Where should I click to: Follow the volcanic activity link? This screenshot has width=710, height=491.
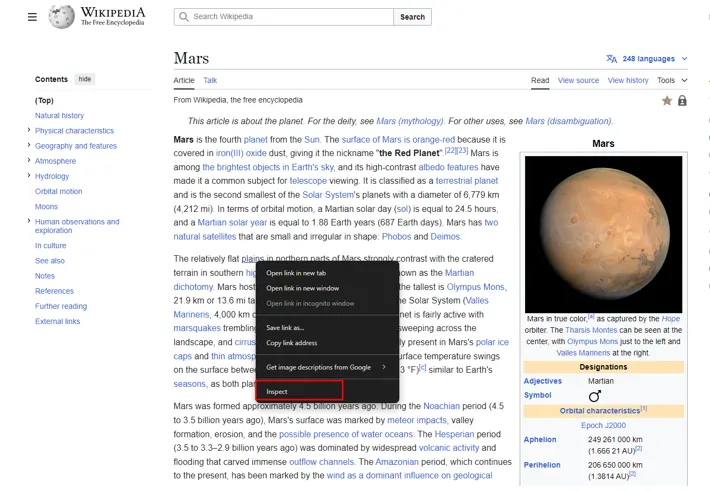point(449,448)
